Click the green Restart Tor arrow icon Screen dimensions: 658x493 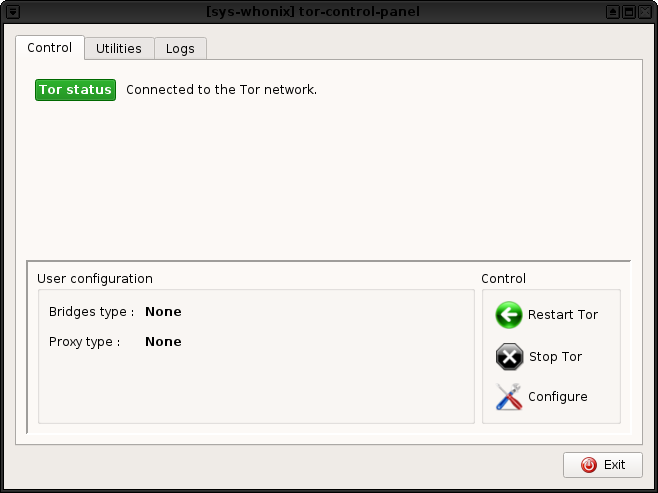pyautogui.click(x=509, y=315)
